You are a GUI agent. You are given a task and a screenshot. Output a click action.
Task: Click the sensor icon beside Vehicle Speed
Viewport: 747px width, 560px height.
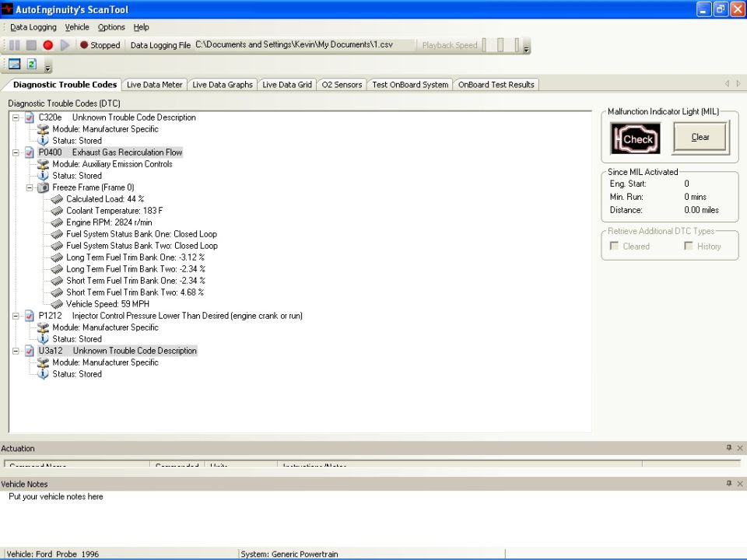(57, 304)
